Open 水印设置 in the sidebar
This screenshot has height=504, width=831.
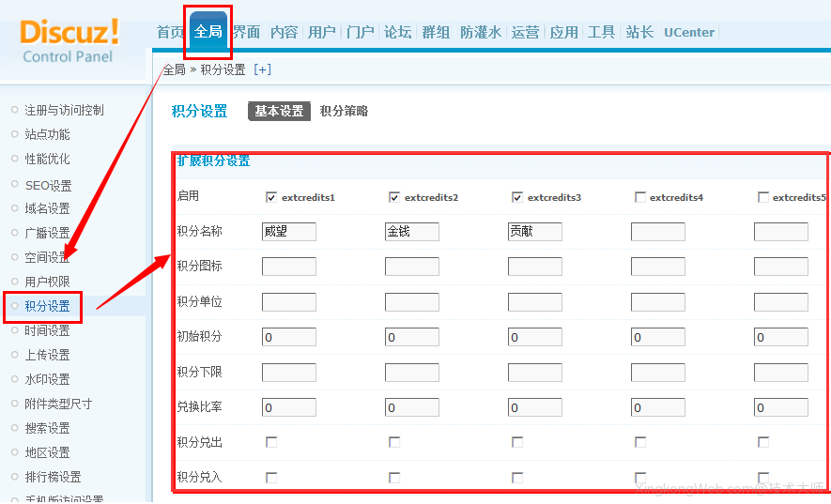click(47, 379)
